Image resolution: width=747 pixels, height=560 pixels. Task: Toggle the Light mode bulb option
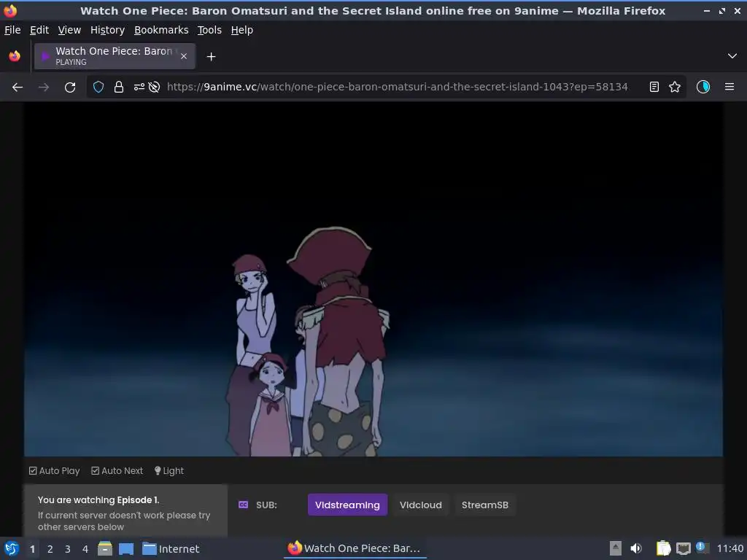(x=169, y=471)
